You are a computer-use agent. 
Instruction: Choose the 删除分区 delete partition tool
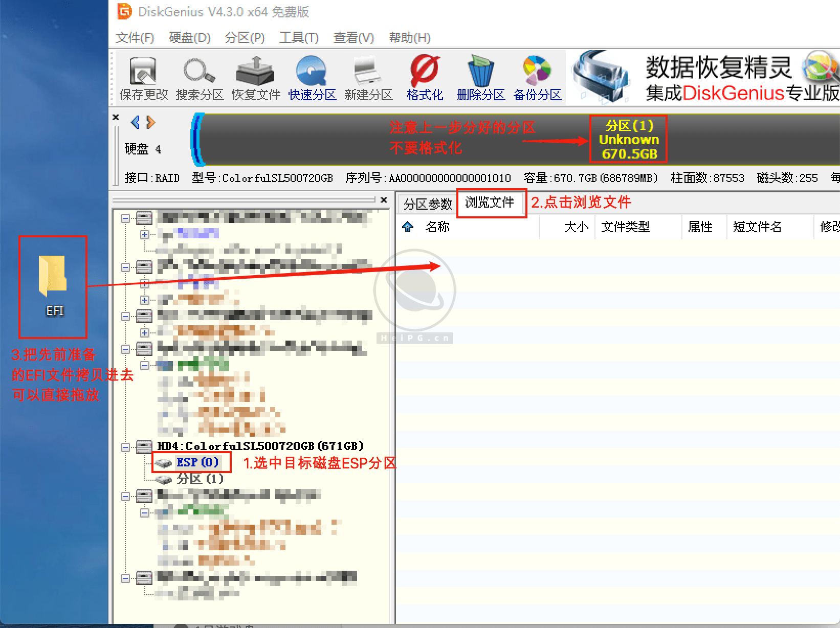(x=481, y=79)
